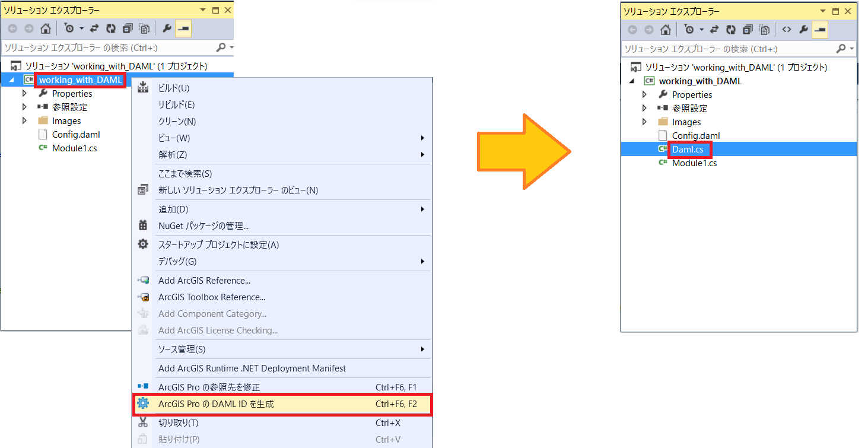Select Add ArcGIS Reference menu entry
Image resolution: width=868 pixels, height=448 pixels.
(282, 280)
